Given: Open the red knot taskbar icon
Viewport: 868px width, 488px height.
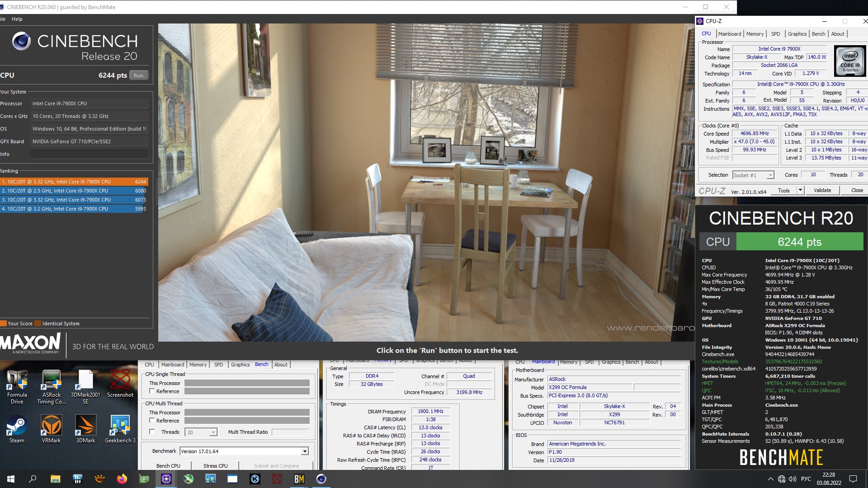Looking at the screenshot, I should click(277, 479).
